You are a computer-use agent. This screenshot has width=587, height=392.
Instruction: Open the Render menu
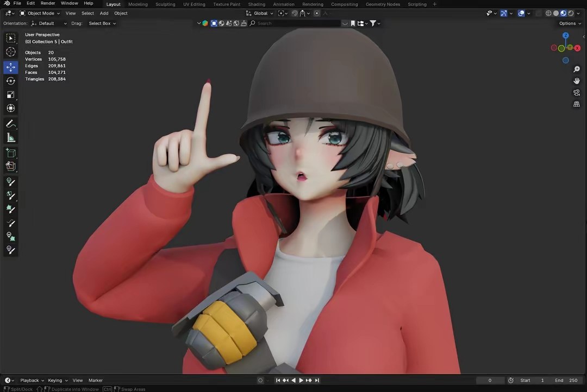point(48,3)
